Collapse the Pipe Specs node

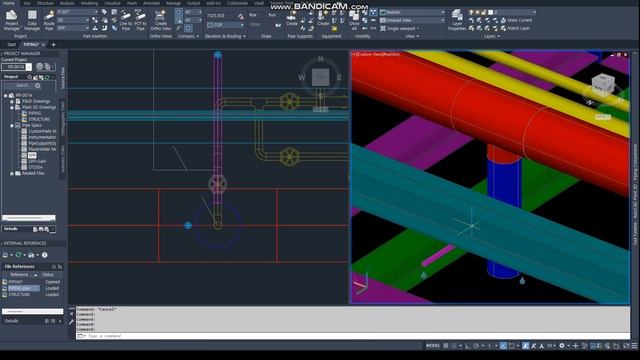[x=12, y=125]
